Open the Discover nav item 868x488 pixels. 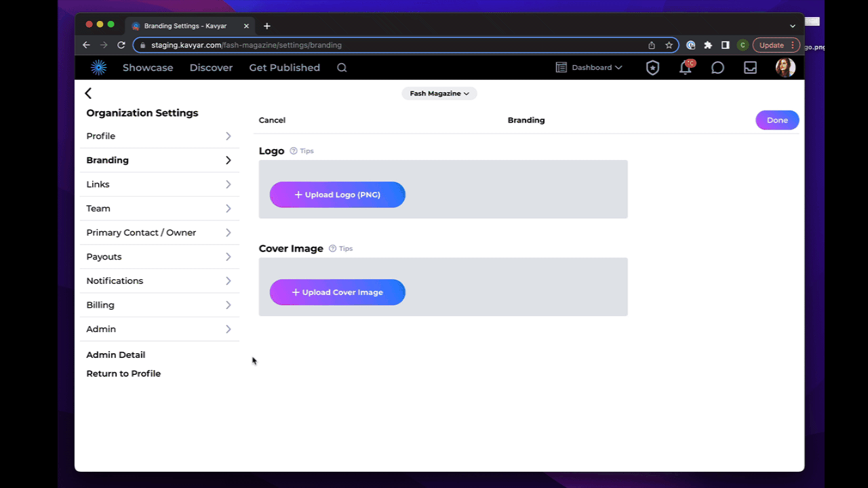click(x=211, y=68)
